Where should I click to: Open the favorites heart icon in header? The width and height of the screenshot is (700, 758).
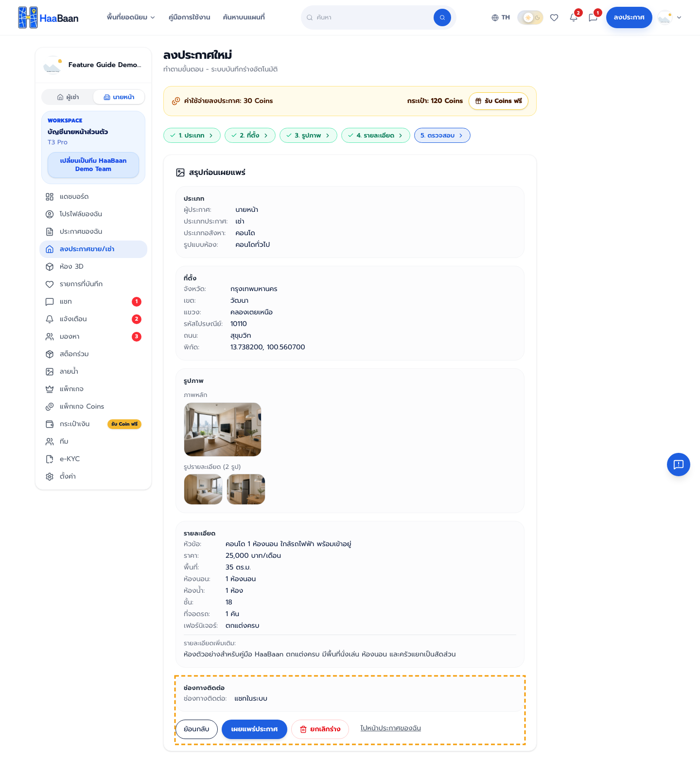point(554,17)
